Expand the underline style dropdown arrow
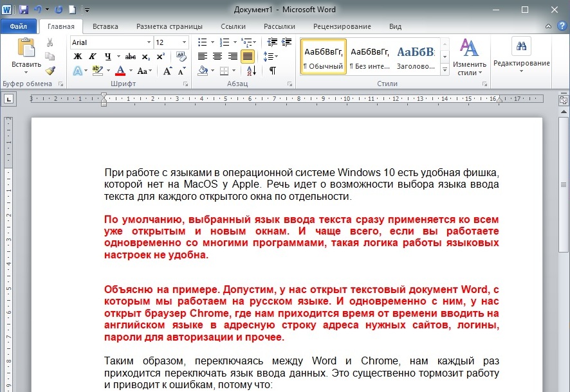Image resolution: width=570 pixels, height=392 pixels. (x=118, y=57)
